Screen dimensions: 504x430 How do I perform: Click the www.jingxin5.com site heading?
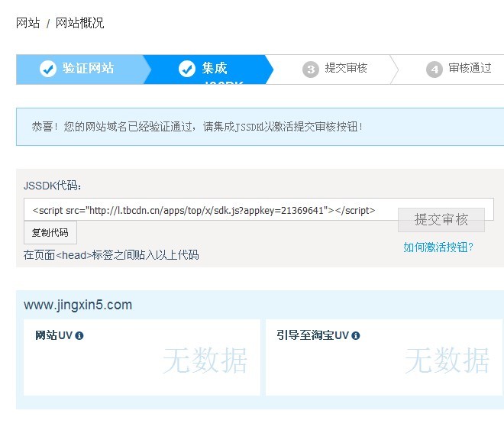(x=78, y=305)
